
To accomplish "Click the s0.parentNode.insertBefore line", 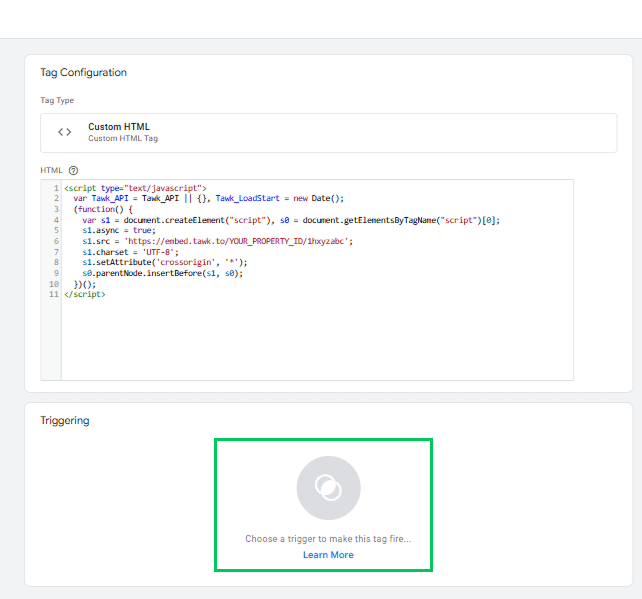I will tap(163, 273).
